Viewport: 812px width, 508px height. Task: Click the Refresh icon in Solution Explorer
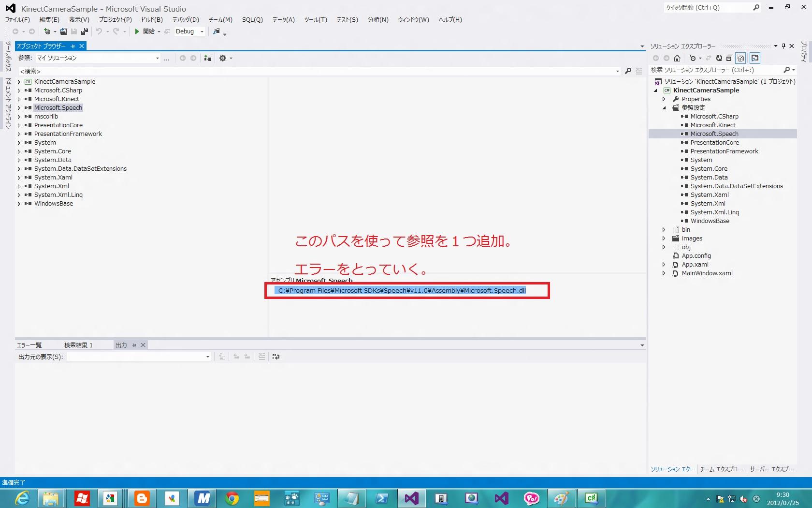point(719,58)
